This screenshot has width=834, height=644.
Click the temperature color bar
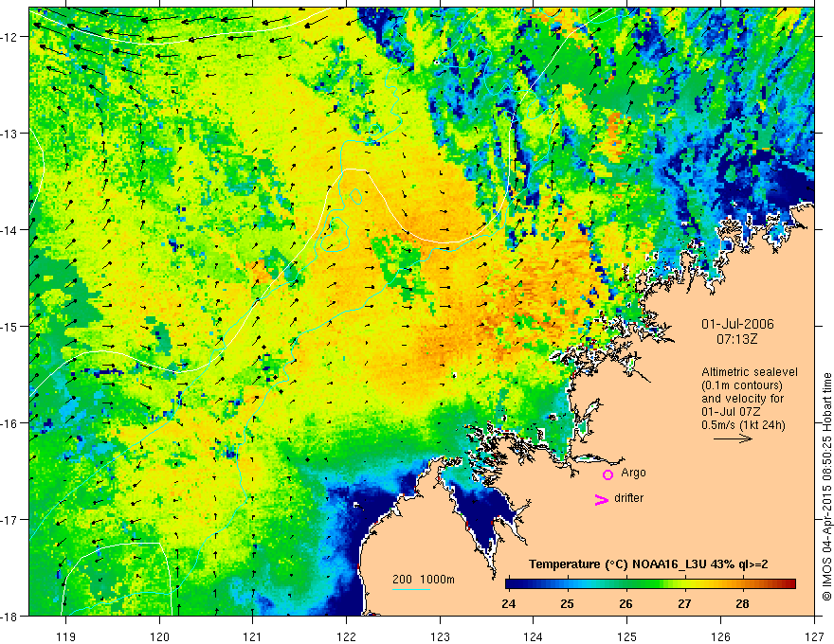(650, 583)
